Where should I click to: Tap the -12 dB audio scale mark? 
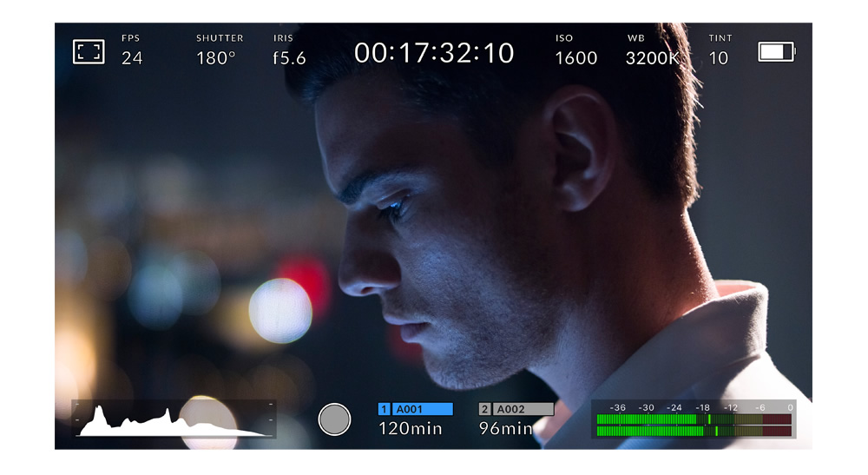731,407
